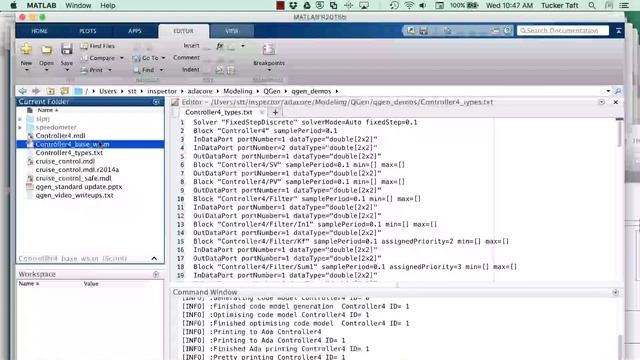The height and width of the screenshot is (360, 640).
Task: Switch to the HOME ribbon tab
Action: coord(39,31)
